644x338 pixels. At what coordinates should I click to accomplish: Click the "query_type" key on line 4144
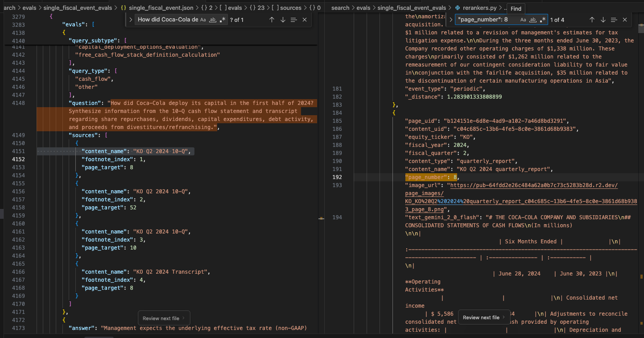click(89, 71)
